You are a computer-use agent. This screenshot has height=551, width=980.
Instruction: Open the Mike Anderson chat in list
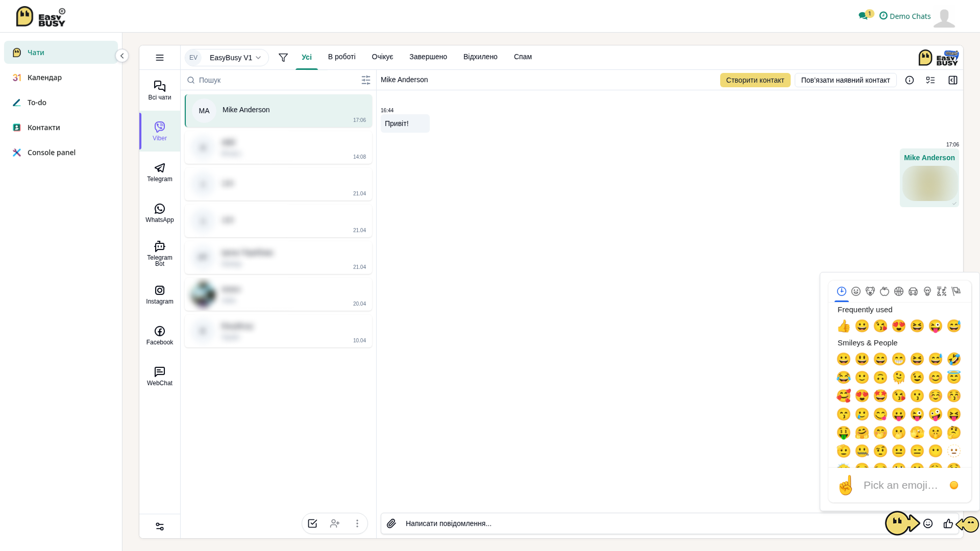pos(279,111)
